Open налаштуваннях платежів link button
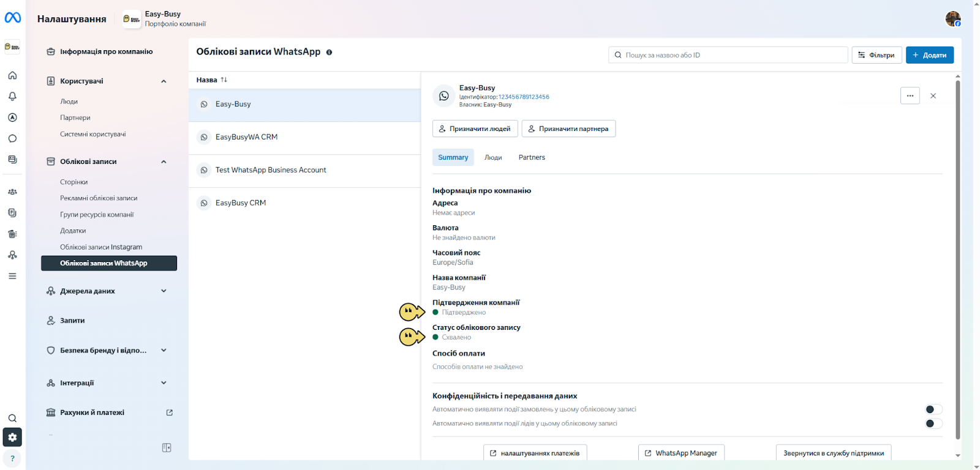 535,453
